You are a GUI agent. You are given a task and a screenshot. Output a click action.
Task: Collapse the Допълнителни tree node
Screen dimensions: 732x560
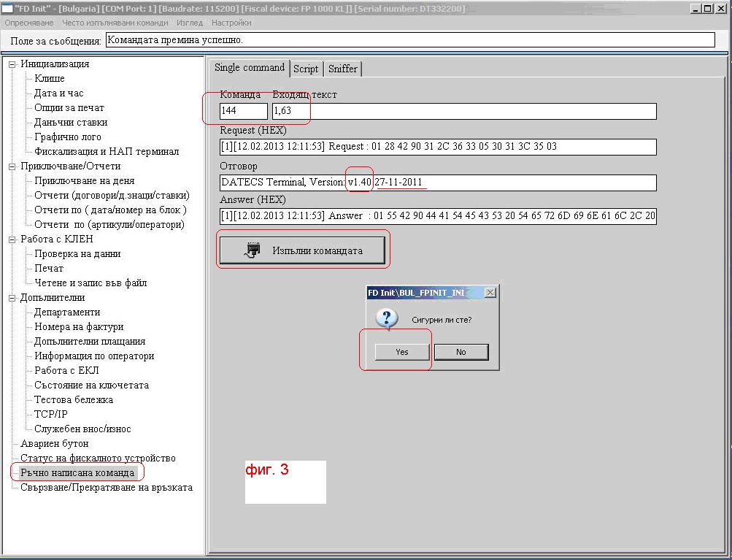pos(12,298)
